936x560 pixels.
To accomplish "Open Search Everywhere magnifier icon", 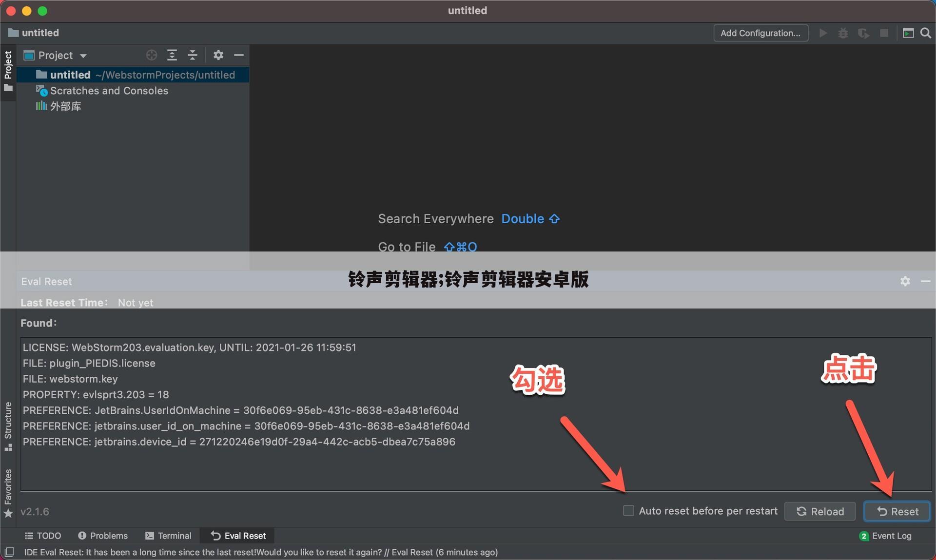I will [925, 33].
